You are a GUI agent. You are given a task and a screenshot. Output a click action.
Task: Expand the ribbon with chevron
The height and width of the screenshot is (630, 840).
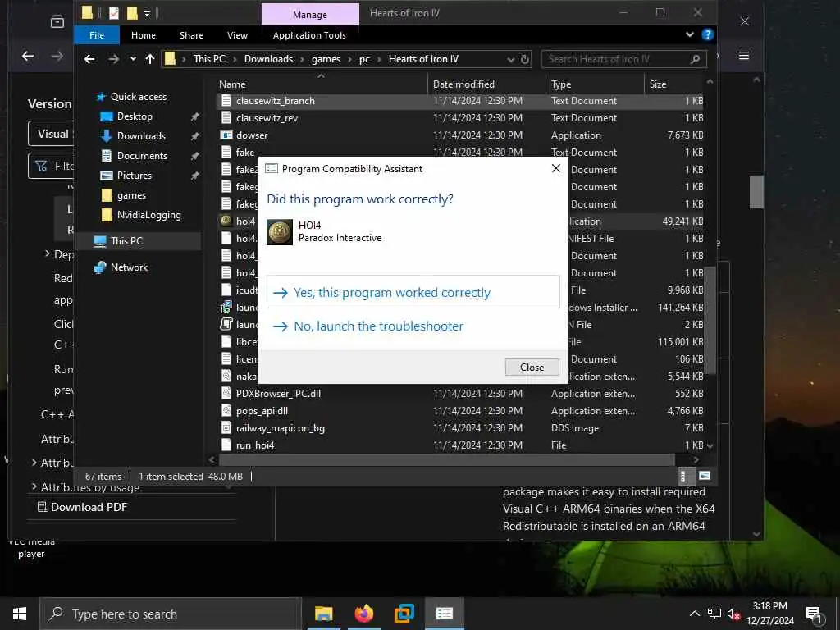point(689,34)
